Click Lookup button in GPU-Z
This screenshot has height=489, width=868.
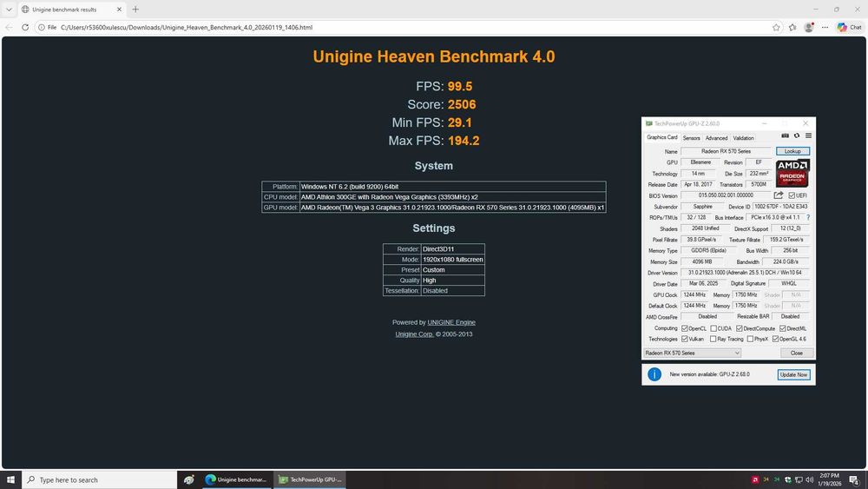(x=792, y=151)
